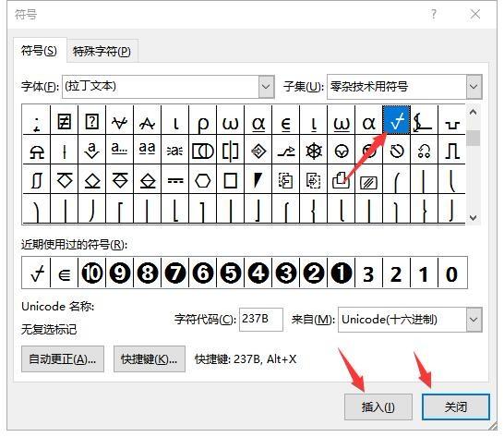Viewport: 504px width, 437px height.
Task: Choose recent black circled 5 symbol
Action: coord(231,273)
